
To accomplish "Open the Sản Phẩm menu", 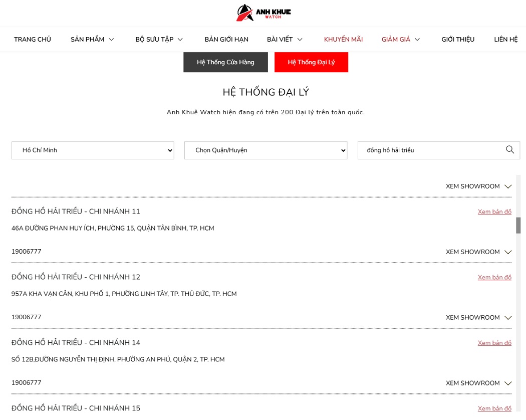I will point(87,39).
